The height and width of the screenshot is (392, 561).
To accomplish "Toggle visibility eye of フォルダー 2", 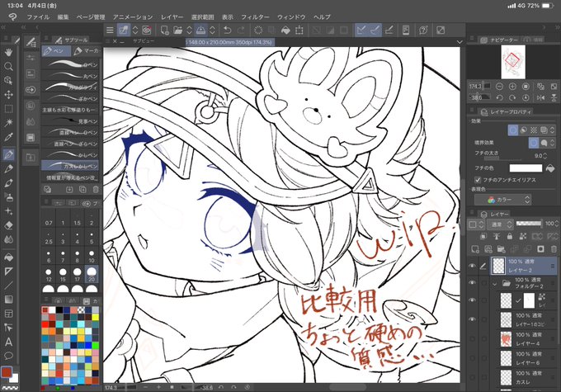I will coord(472,283).
